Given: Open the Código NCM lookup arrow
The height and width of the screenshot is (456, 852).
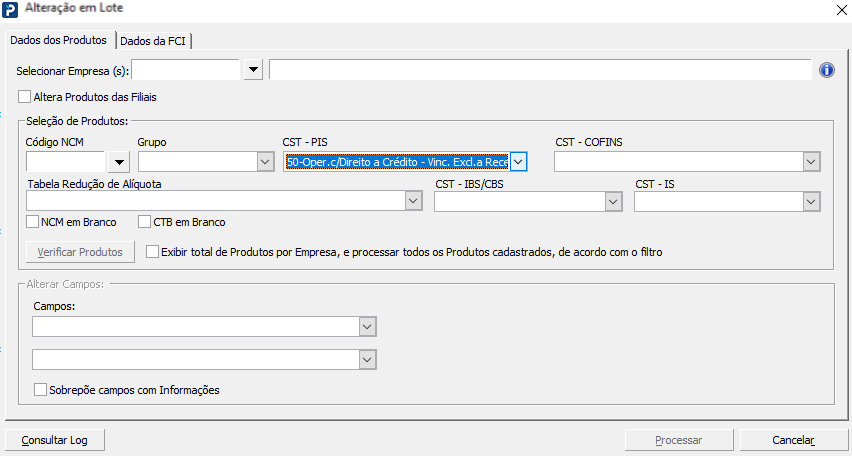Looking at the screenshot, I should (x=119, y=161).
